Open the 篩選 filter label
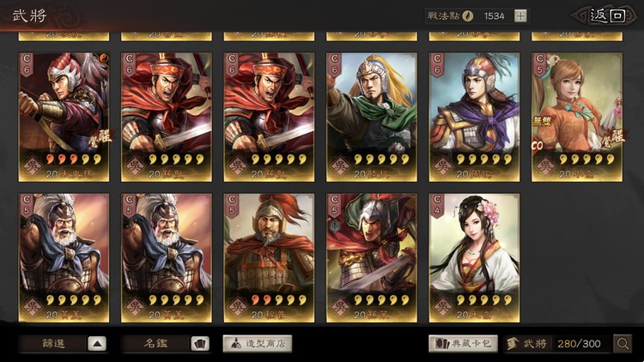 [x=53, y=343]
